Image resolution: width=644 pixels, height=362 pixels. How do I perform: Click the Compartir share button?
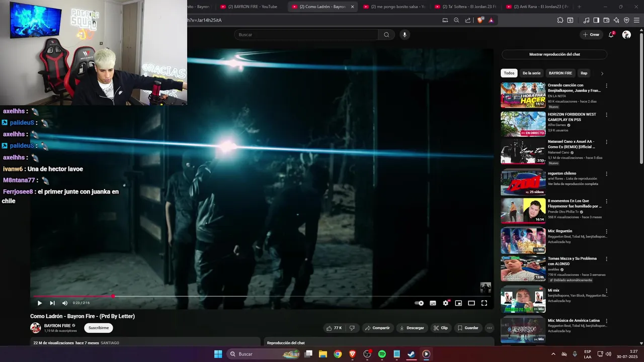tap(377, 328)
